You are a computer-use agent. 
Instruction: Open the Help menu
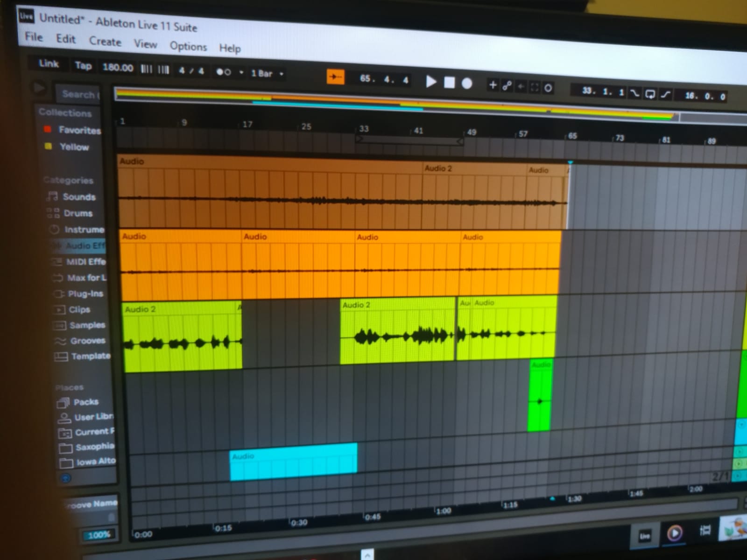pyautogui.click(x=230, y=48)
